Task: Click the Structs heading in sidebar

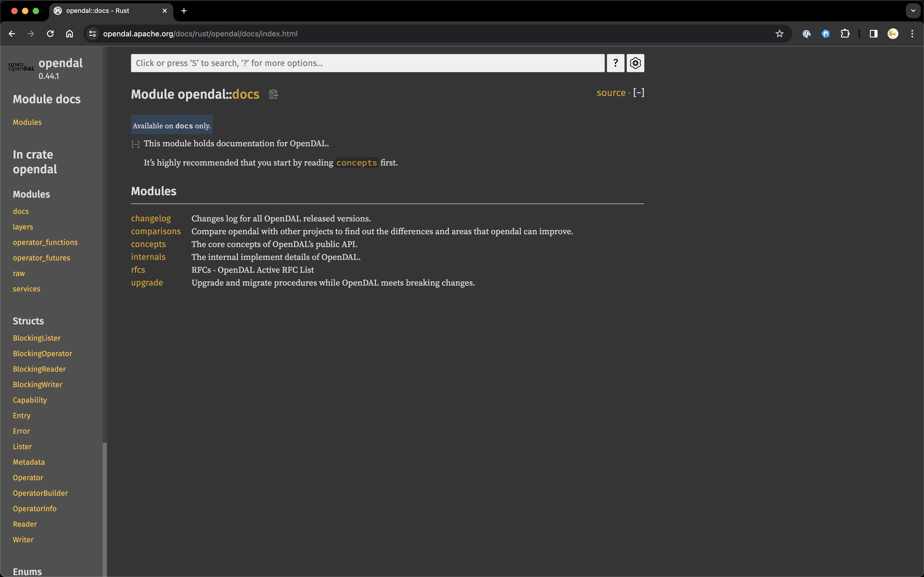Action: [x=28, y=321]
